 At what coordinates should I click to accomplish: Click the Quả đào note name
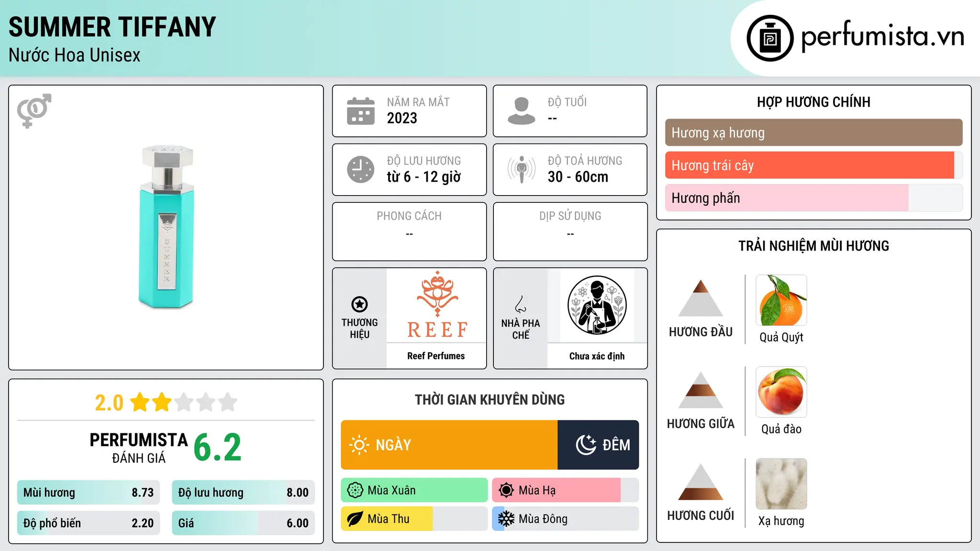(x=781, y=429)
